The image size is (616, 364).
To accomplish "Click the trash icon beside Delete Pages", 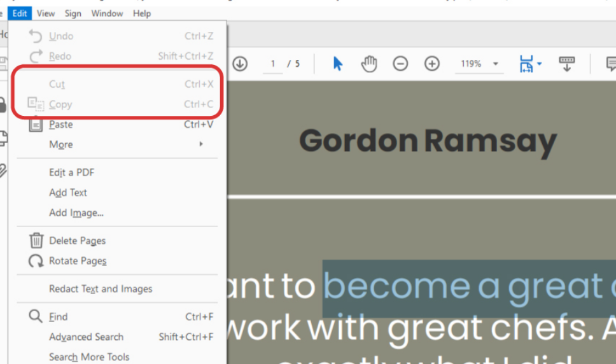I will pos(36,241).
